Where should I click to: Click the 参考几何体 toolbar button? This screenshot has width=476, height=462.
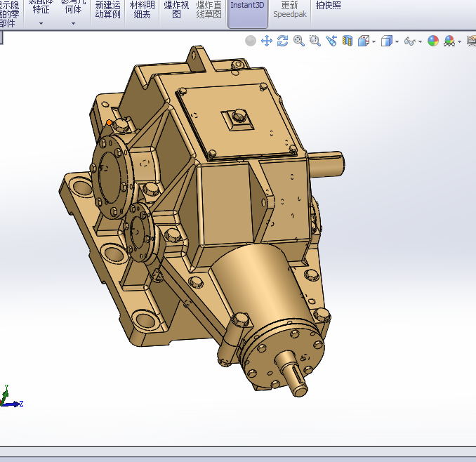click(x=73, y=8)
